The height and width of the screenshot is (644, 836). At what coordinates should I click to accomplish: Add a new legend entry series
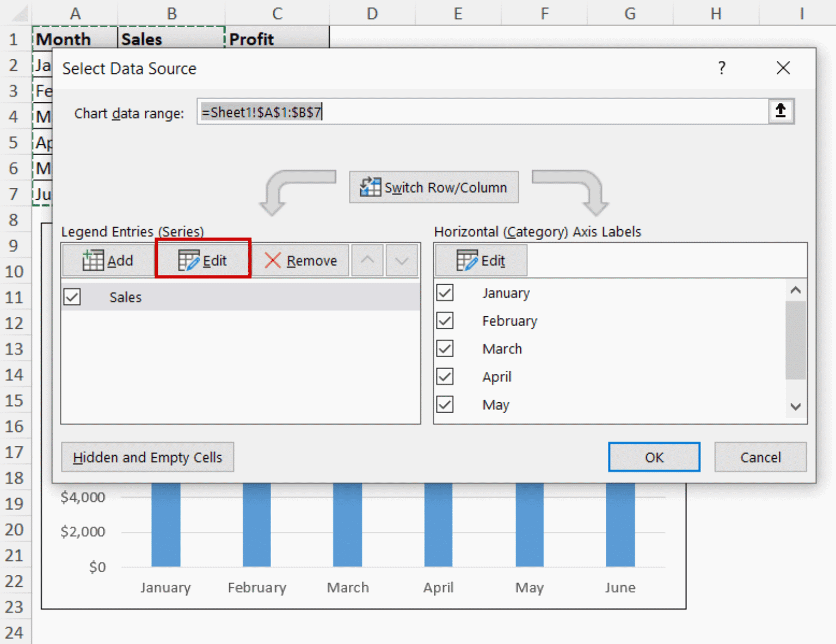pyautogui.click(x=107, y=260)
